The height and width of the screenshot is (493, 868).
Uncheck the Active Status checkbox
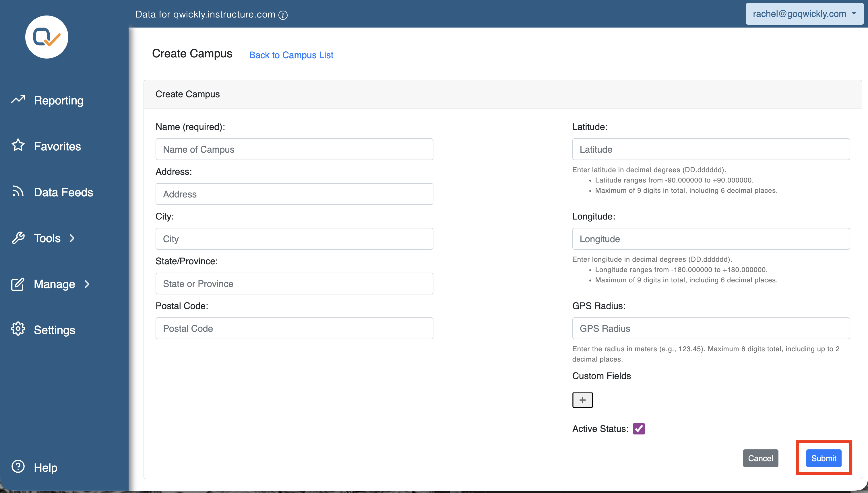tap(639, 429)
